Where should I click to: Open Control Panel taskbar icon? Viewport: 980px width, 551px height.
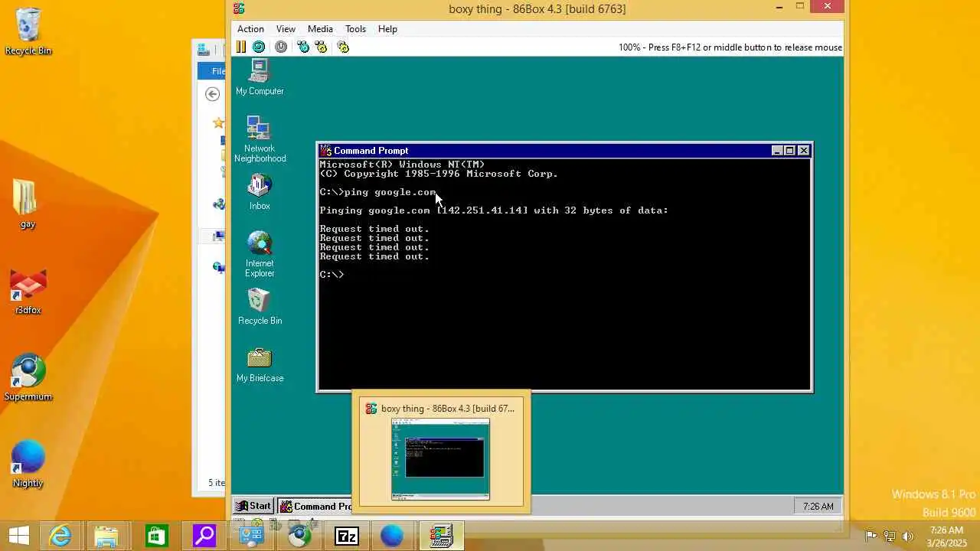(251, 536)
